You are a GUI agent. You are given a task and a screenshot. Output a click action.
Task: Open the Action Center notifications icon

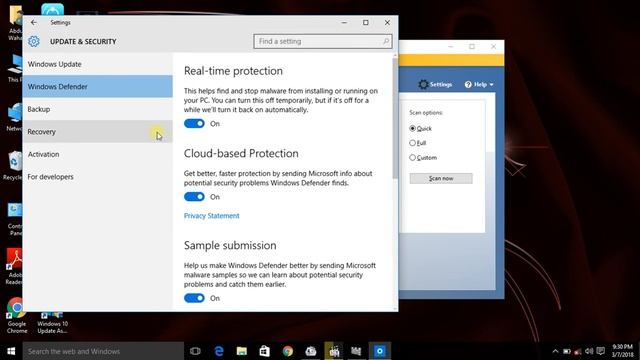pyautogui.click(x=600, y=351)
